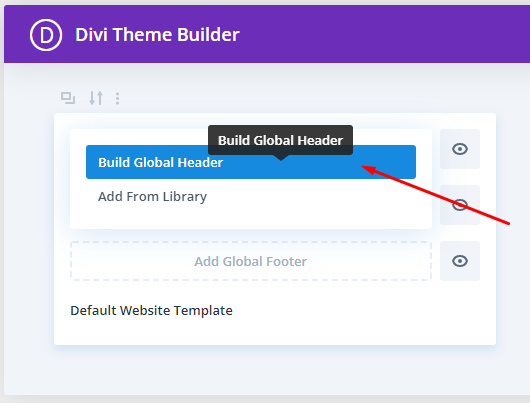Click the dashed border of the footer slot
Screen dimensions: 530x403
point(251,242)
